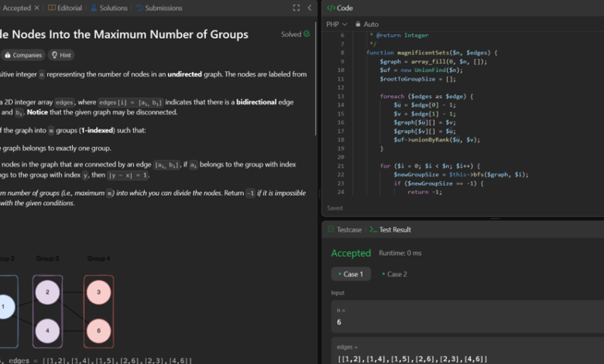Click graph node 2 in diagram
This screenshot has width=604, height=364.
[x=47, y=292]
